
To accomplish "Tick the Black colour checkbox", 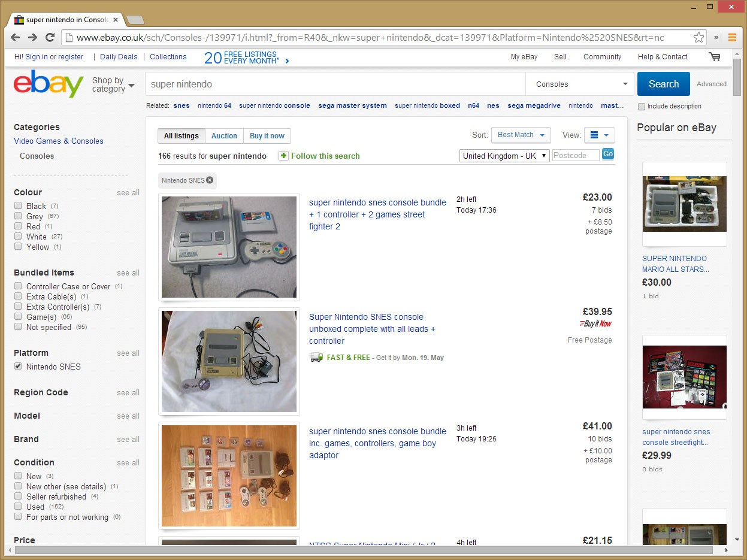I will click(x=18, y=206).
